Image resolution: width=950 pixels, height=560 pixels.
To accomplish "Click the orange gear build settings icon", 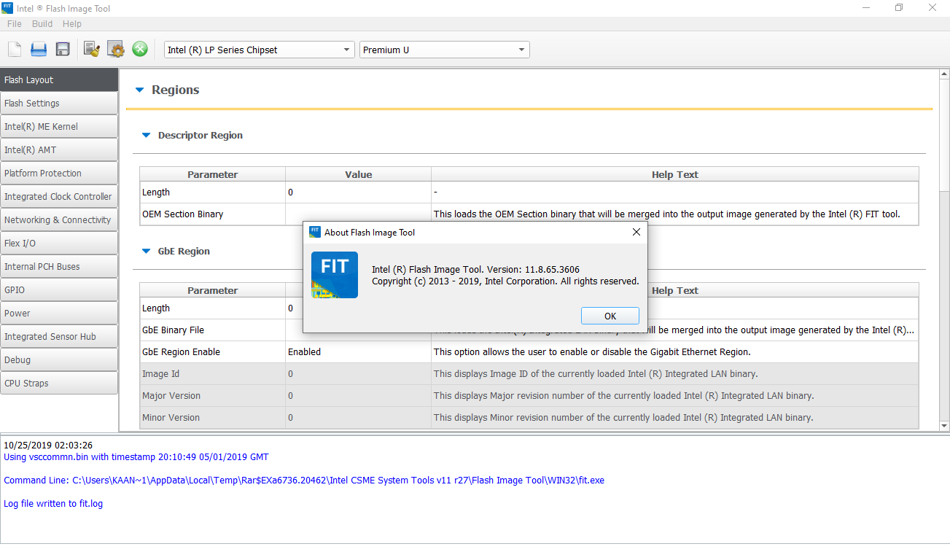I will 116,50.
